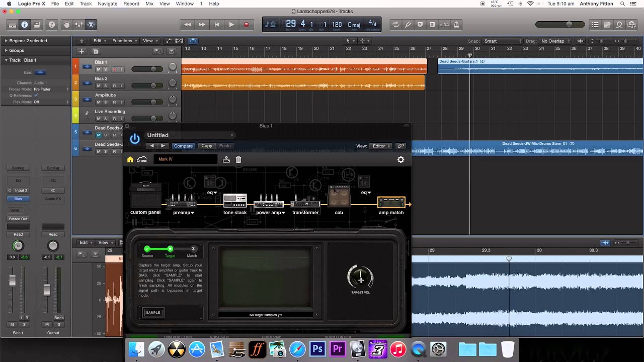Open the Untitled preset dropdown
The width and height of the screenshot is (644, 362).
pos(190,135)
